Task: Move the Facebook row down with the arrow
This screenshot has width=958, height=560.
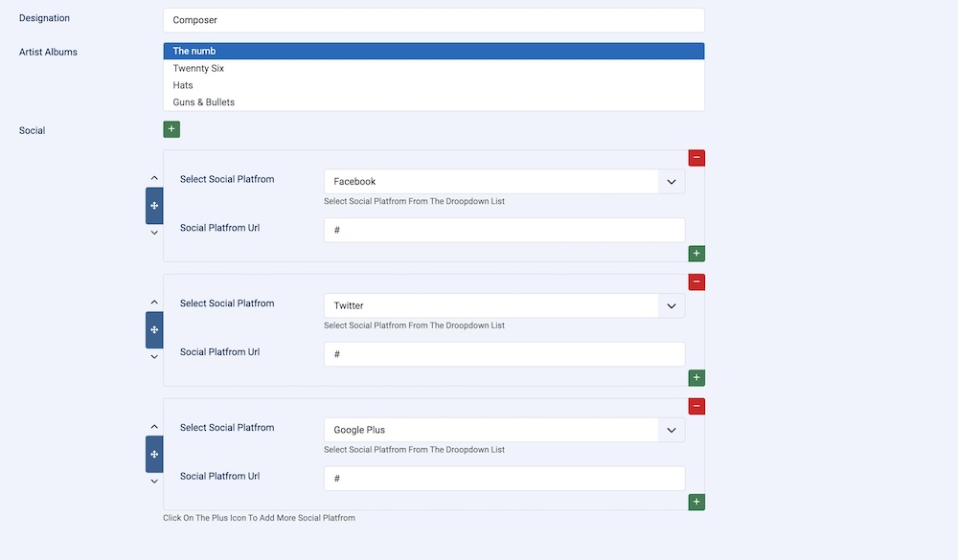Action: tap(154, 233)
